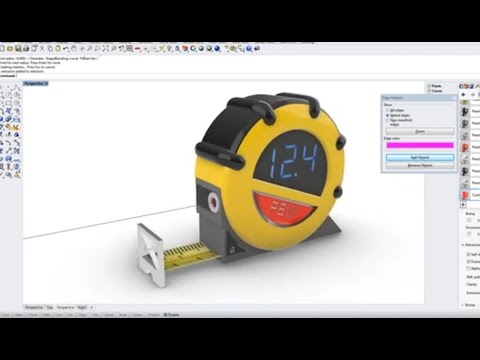Select the red Custom material thumbnail
Viewport: 480px width, 360px height.
(x=465, y=195)
